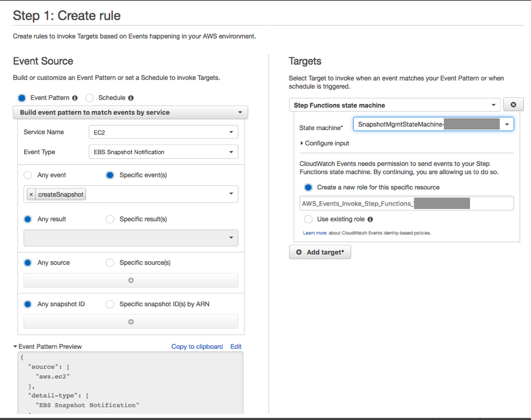The height and width of the screenshot is (420, 531).
Task: Click the Add target button
Action: coord(320,252)
